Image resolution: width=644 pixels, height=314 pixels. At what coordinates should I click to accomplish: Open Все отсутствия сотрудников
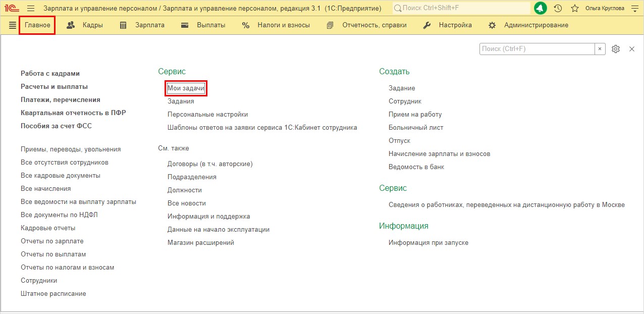point(65,163)
